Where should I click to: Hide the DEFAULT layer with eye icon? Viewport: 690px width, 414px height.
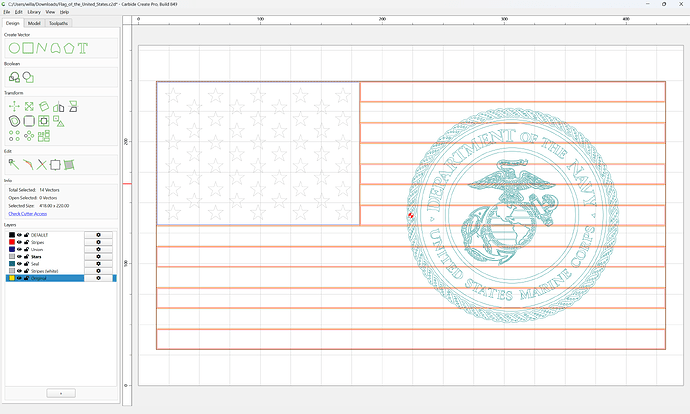point(19,235)
